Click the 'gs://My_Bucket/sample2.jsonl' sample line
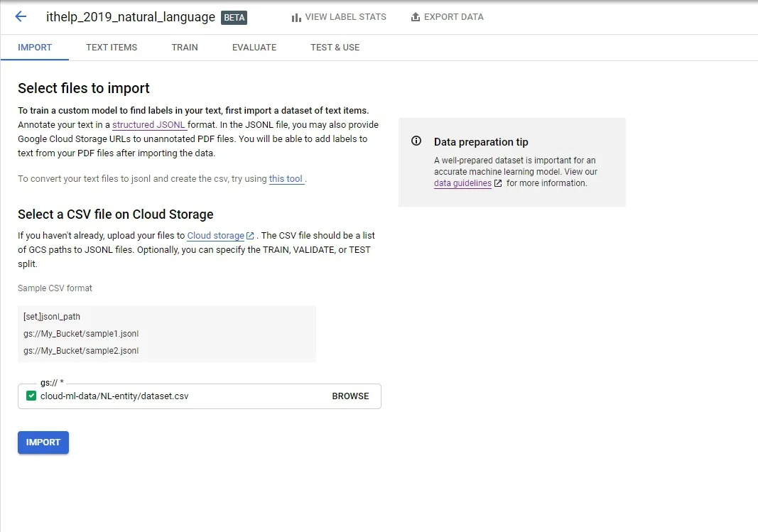 click(81, 351)
